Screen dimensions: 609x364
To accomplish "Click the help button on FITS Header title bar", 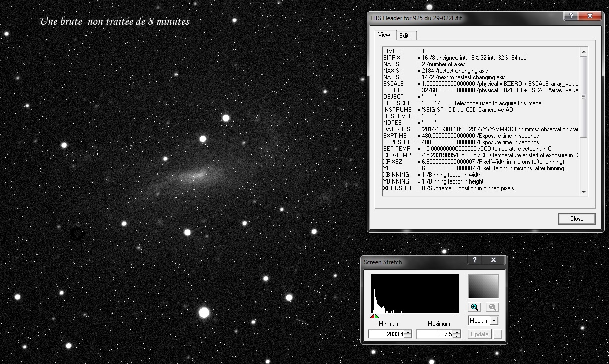I will point(570,16).
